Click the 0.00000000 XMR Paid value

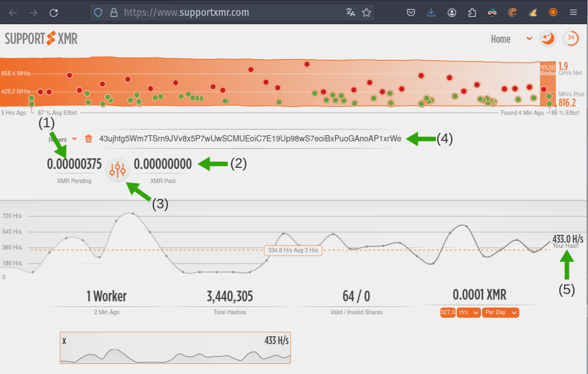pyautogui.click(x=163, y=164)
